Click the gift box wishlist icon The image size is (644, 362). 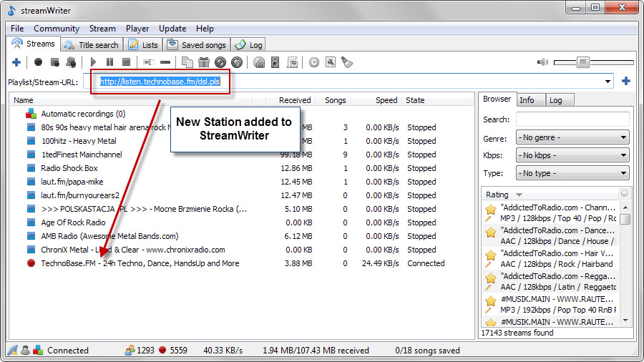click(204, 62)
